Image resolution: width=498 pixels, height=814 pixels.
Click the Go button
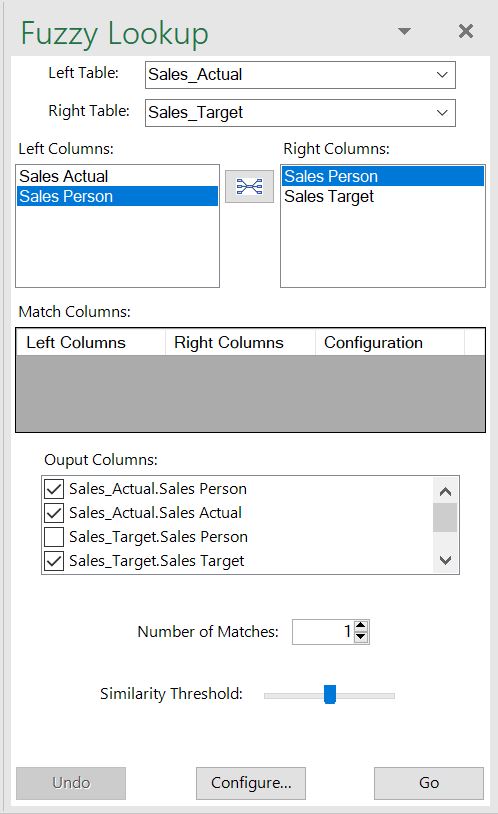pos(429,783)
